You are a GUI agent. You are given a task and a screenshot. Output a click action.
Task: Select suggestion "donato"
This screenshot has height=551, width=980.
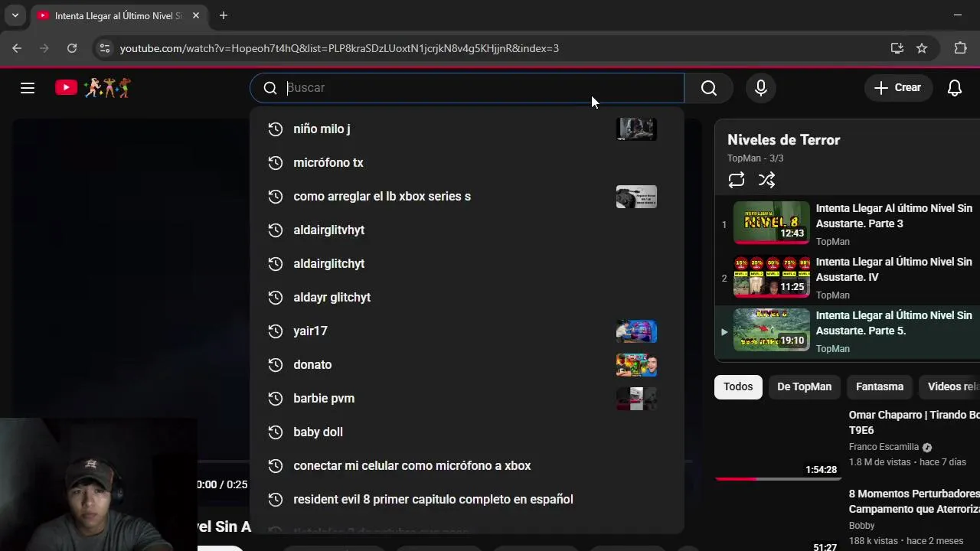[466, 365]
